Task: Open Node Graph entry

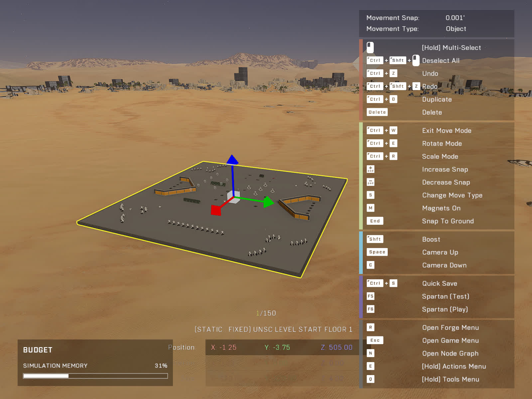Action: [450, 353]
